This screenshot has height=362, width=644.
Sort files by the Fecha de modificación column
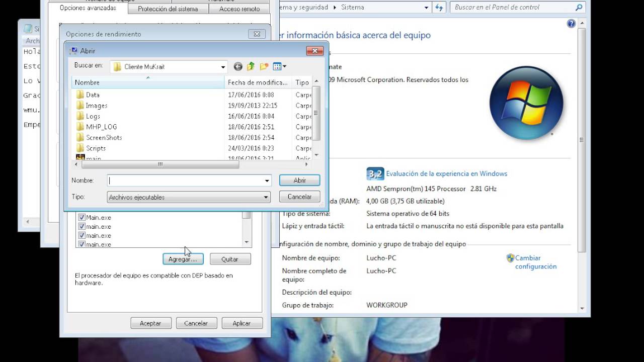click(x=258, y=82)
